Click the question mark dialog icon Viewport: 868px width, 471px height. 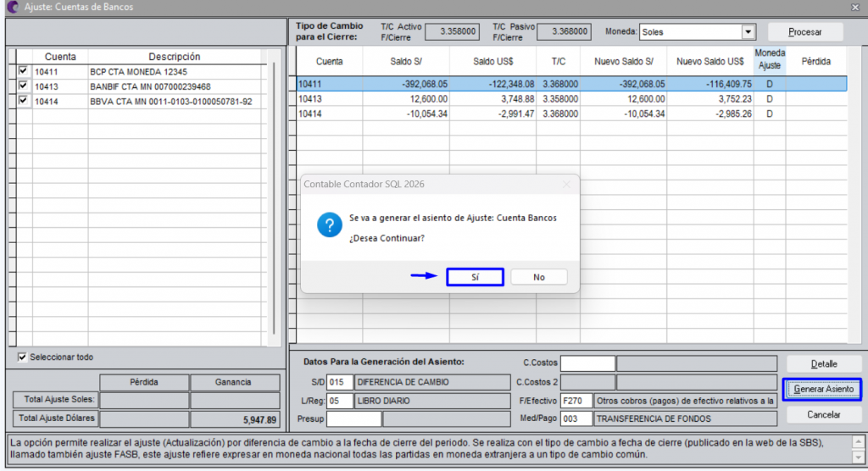click(x=330, y=225)
